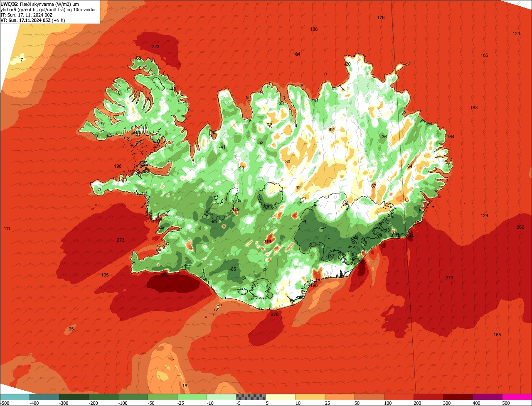The height and width of the screenshot is (406, 532).
Task: Click the checkered gray legend swatch
Action: (251, 397)
